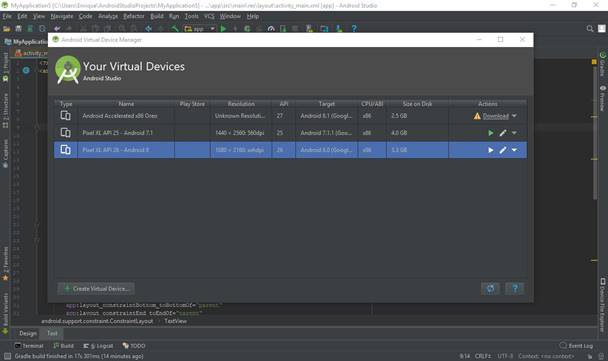Viewport: 608px width, 361px height.
Task: Open the Edit menu
Action: point(22,16)
